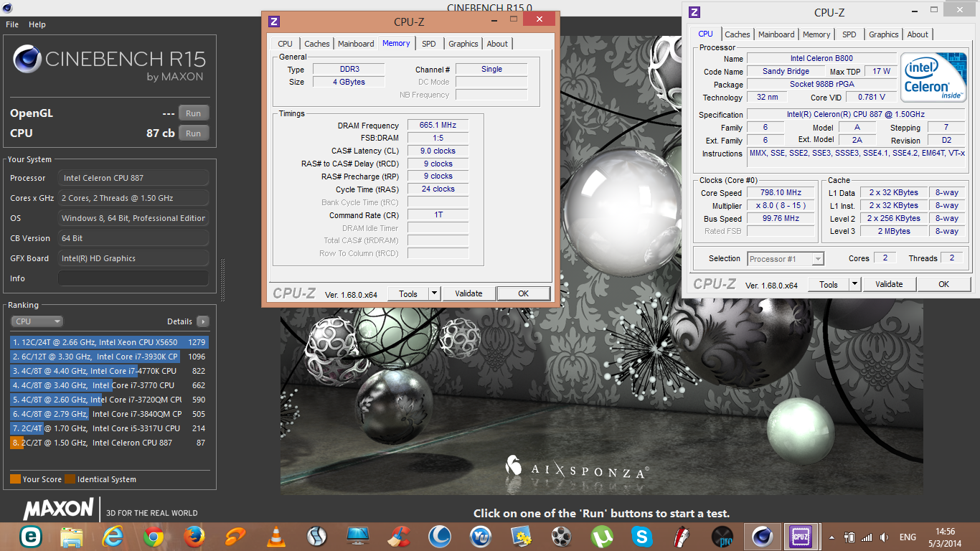Open SPD tab in Memory CPU-Z window

point(429,44)
